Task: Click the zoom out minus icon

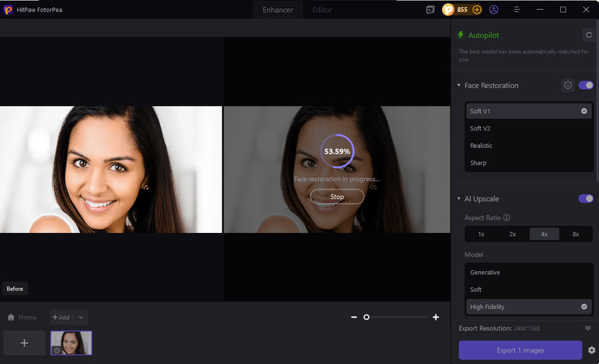Action: tap(354, 317)
